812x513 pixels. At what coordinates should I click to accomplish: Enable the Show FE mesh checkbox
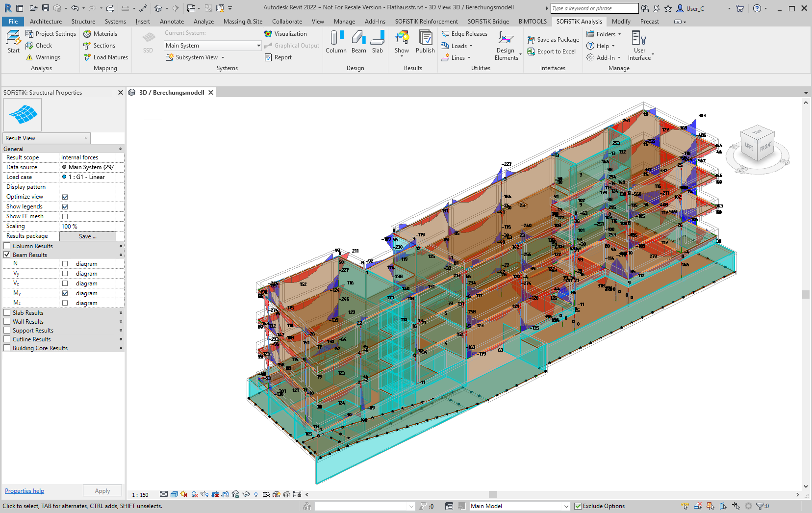pos(65,216)
